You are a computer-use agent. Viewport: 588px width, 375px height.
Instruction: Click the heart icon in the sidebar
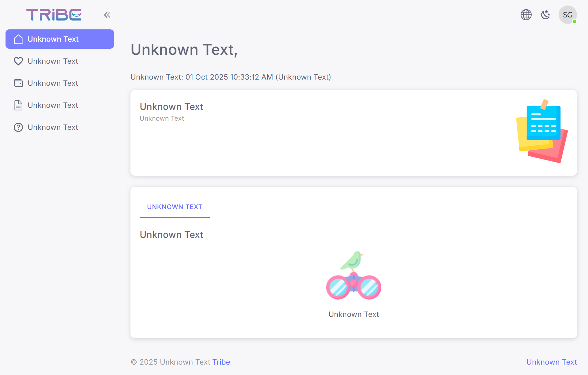18,61
